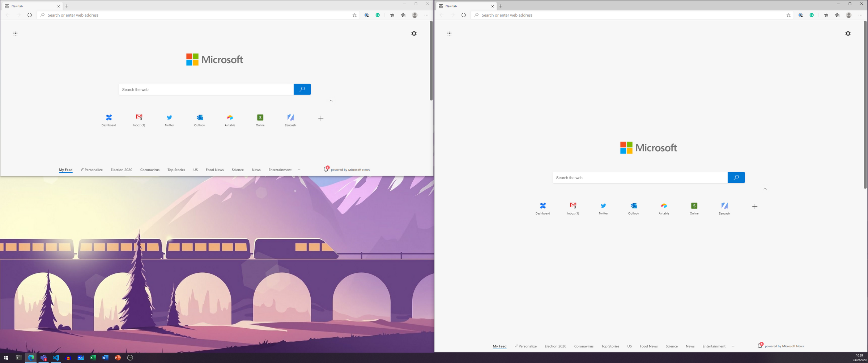Open the page layout settings gear
Screen dimensions: 868x363
[414, 33]
